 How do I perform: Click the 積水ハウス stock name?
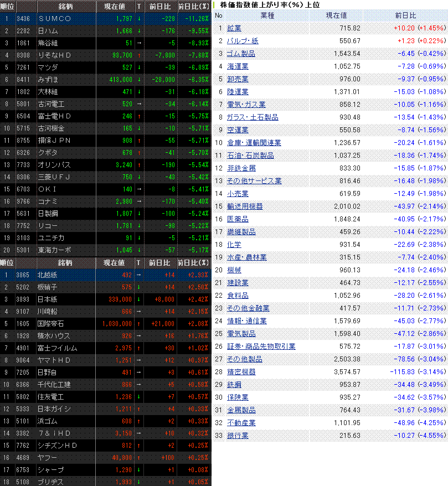54,336
